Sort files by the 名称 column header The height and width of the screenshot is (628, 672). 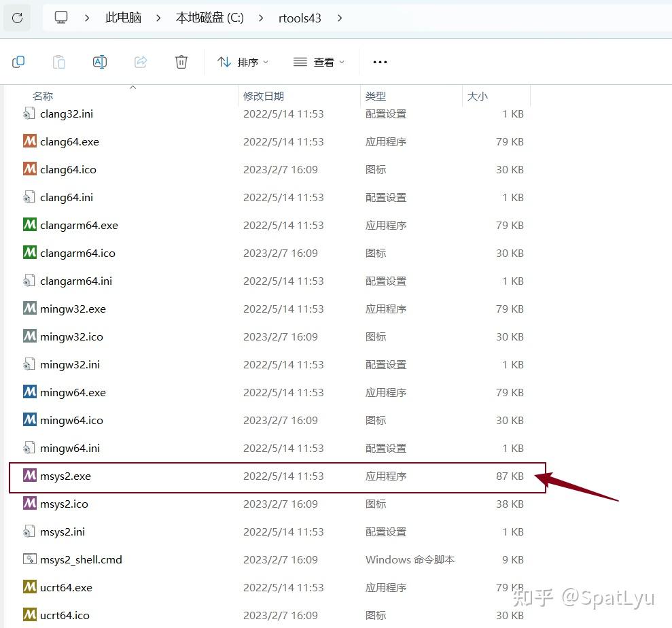point(43,96)
